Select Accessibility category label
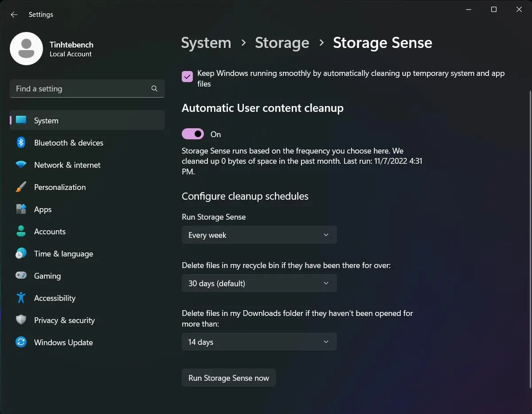The height and width of the screenshot is (414, 532). (55, 298)
